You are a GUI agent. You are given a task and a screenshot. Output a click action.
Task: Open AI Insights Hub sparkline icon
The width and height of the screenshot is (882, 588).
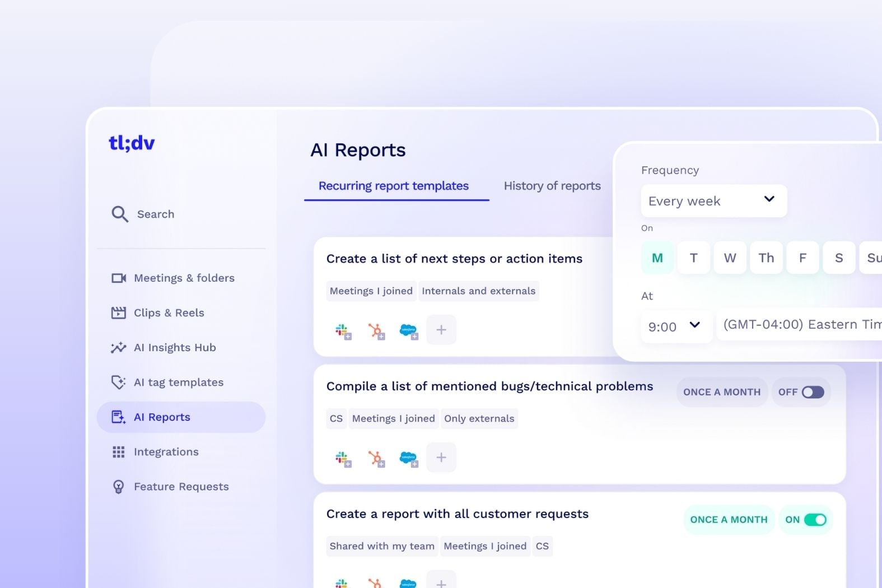[119, 347]
